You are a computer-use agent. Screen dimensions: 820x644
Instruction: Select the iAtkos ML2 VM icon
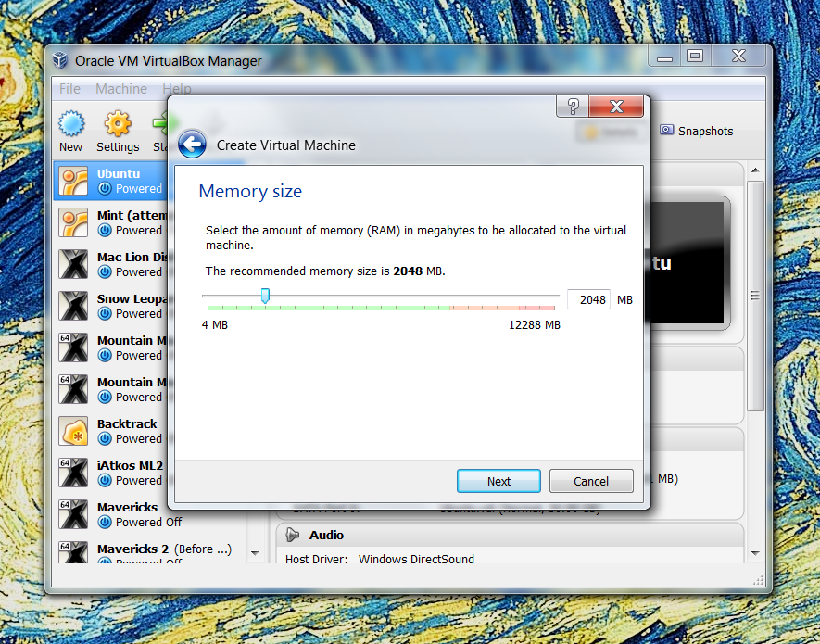pyautogui.click(x=73, y=473)
